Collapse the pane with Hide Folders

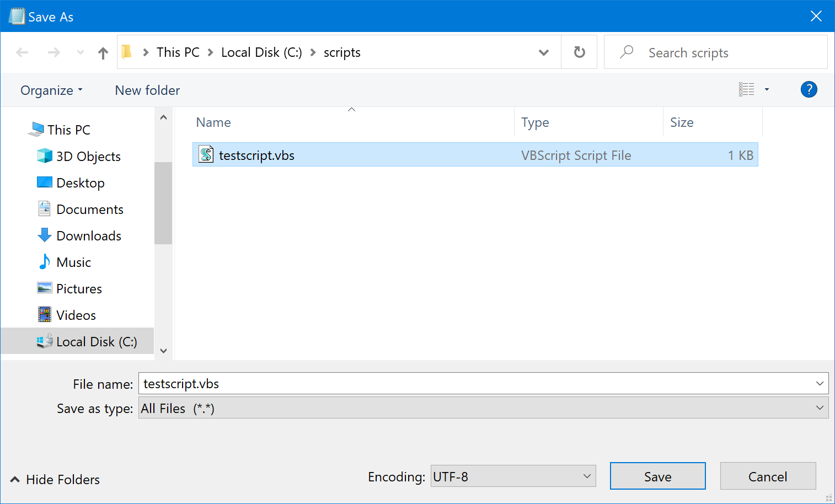click(x=55, y=480)
